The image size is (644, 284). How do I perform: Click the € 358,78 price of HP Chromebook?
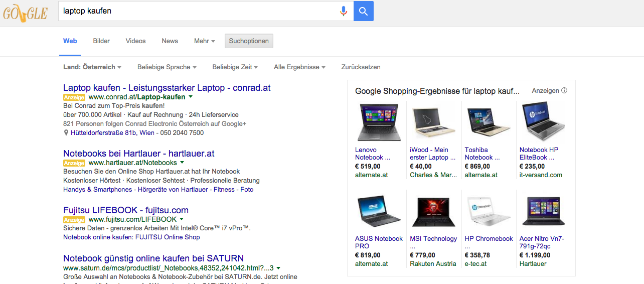point(477,255)
